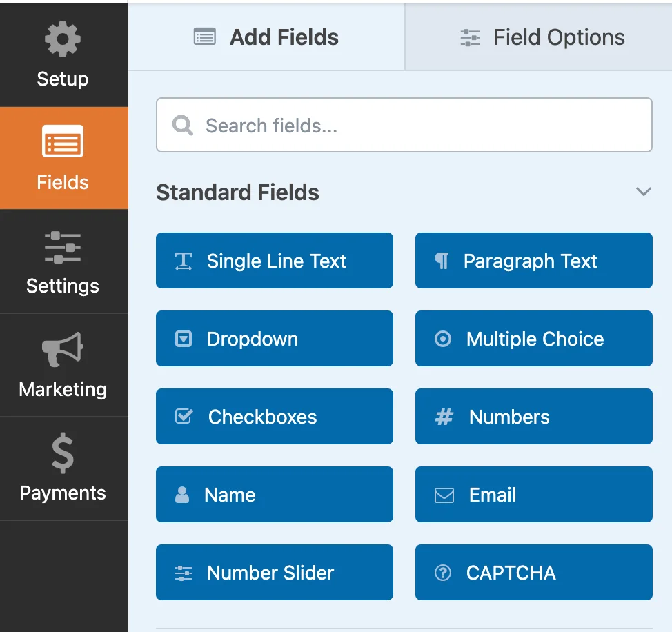This screenshot has width=672, height=632.
Task: Click the Field Options sliders icon
Action: point(470,37)
